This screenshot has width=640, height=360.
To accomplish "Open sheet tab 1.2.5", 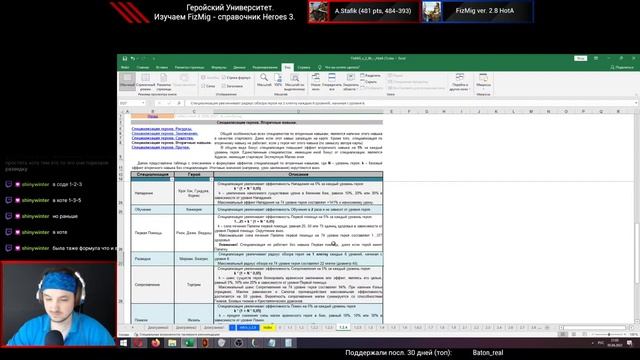I will pos(357,327).
